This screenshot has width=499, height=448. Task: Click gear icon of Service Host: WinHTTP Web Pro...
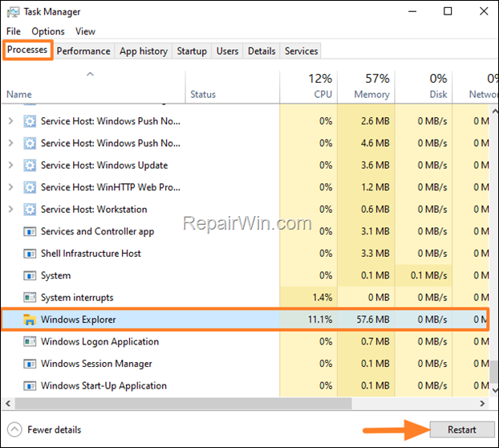click(30, 187)
